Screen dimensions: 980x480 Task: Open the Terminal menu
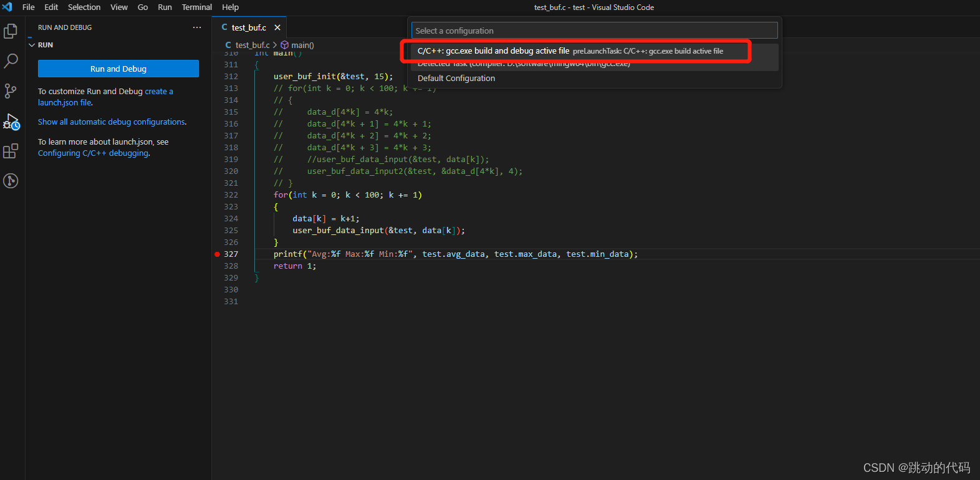pyautogui.click(x=197, y=7)
